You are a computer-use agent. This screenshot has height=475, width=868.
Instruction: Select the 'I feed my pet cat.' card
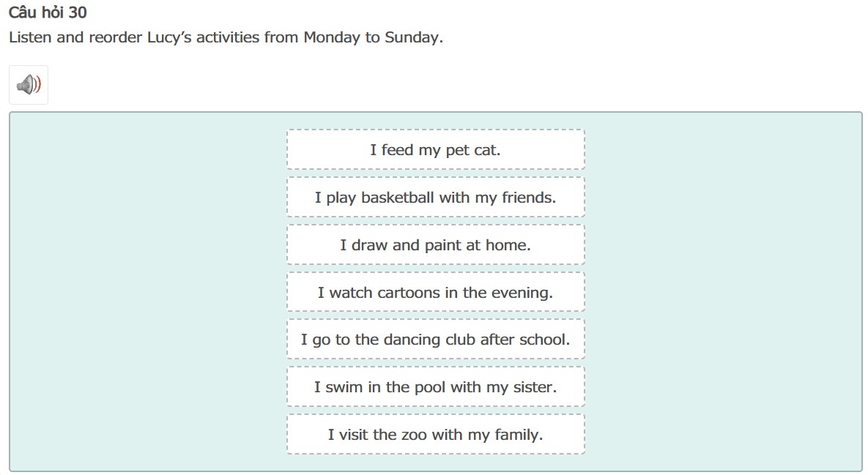click(435, 150)
